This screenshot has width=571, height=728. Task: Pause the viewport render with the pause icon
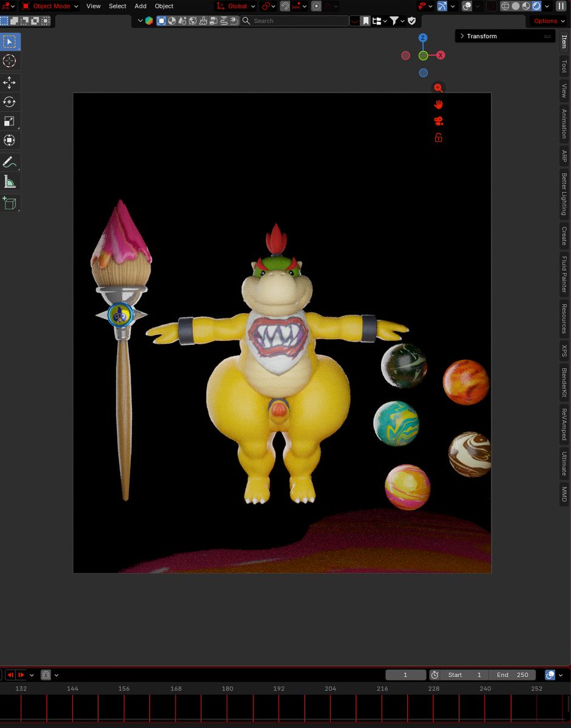[562, 6]
